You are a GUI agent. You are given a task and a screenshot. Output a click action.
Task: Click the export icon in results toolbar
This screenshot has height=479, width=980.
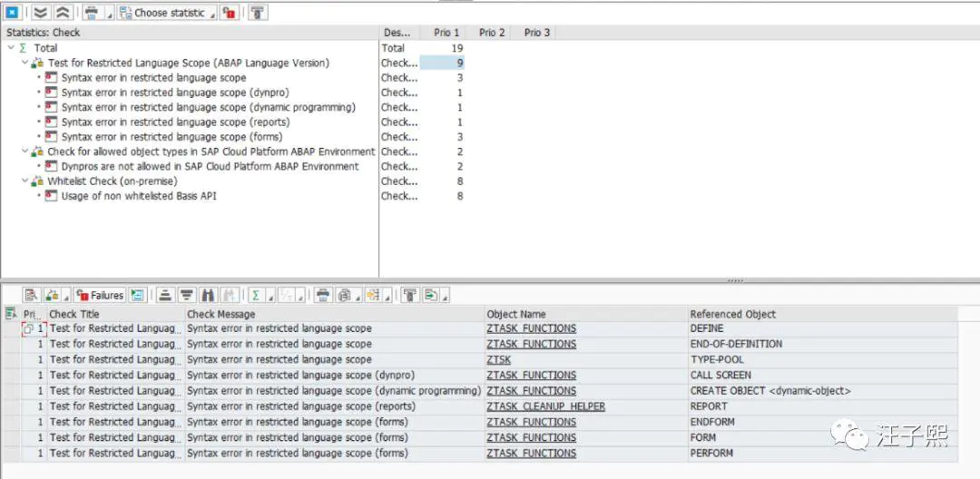(x=373, y=295)
